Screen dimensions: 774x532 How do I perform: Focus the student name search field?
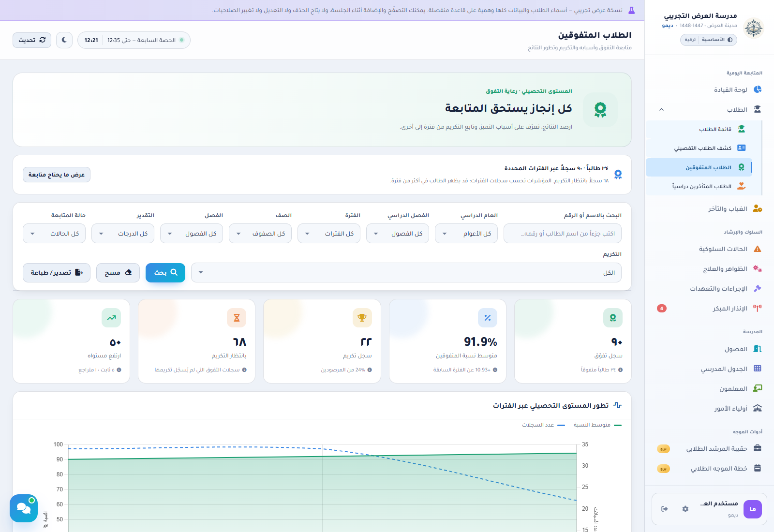tap(563, 234)
